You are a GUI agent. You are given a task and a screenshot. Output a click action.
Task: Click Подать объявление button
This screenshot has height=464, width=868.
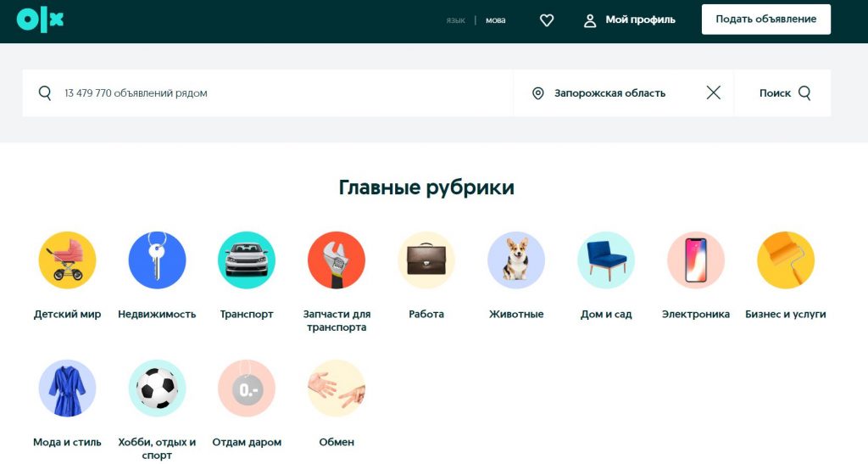click(766, 20)
